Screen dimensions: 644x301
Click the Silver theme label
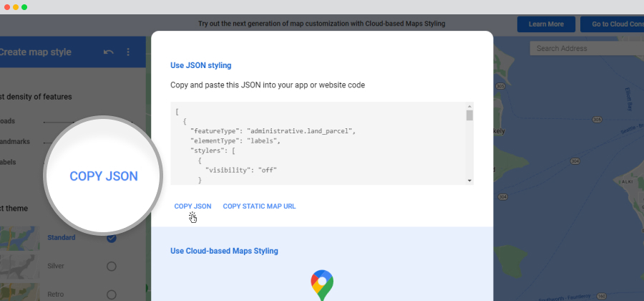pyautogui.click(x=56, y=266)
